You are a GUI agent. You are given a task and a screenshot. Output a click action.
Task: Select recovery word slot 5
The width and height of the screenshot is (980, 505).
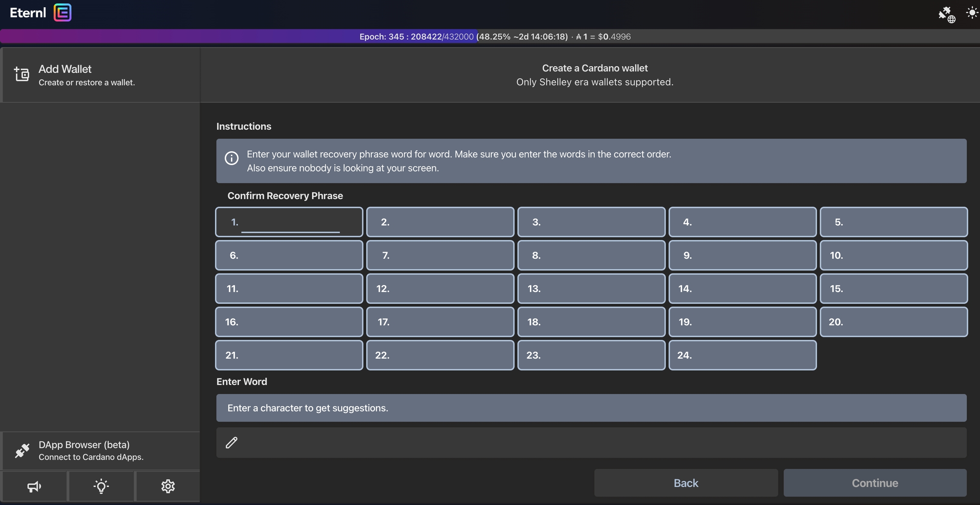893,222
